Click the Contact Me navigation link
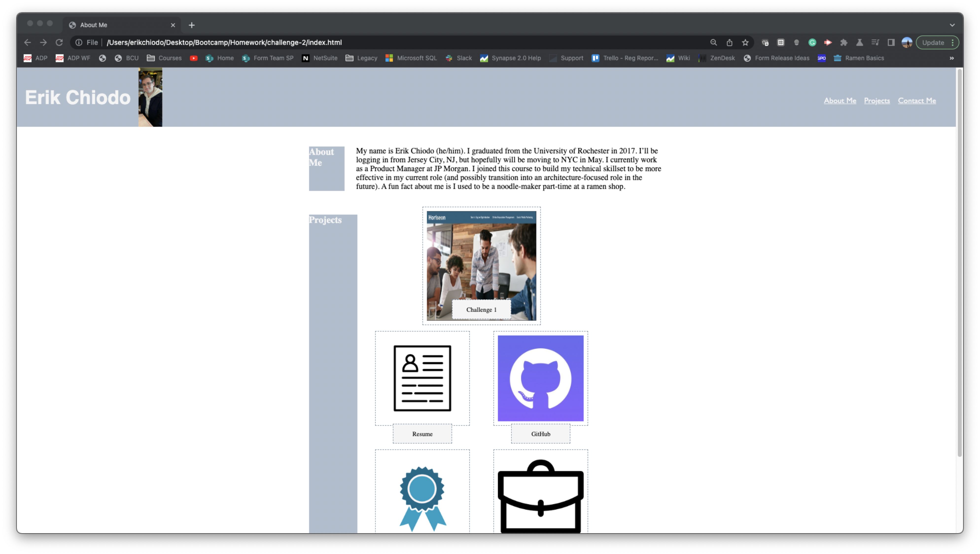Image resolution: width=980 pixels, height=554 pixels. (x=916, y=101)
